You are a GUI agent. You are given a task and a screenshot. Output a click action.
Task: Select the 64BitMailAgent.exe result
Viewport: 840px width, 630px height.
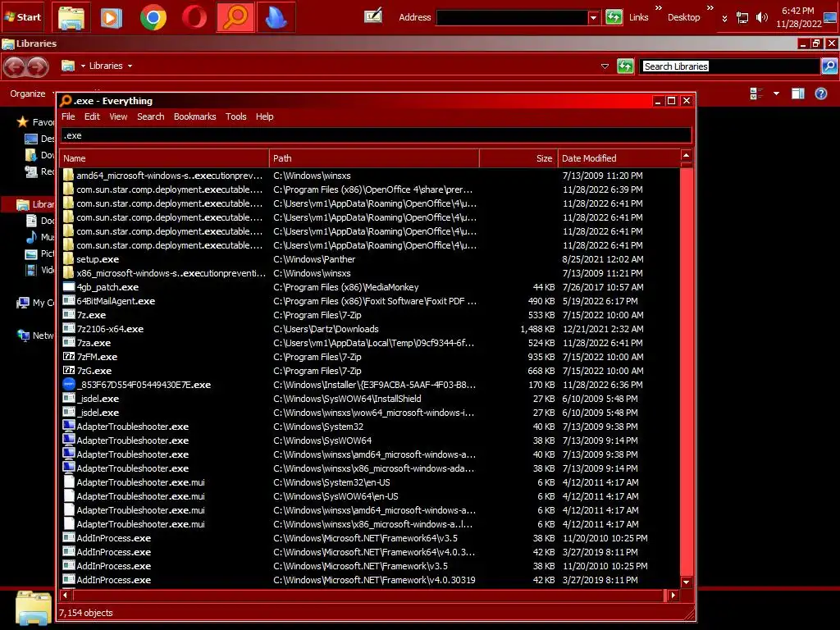[370, 300]
